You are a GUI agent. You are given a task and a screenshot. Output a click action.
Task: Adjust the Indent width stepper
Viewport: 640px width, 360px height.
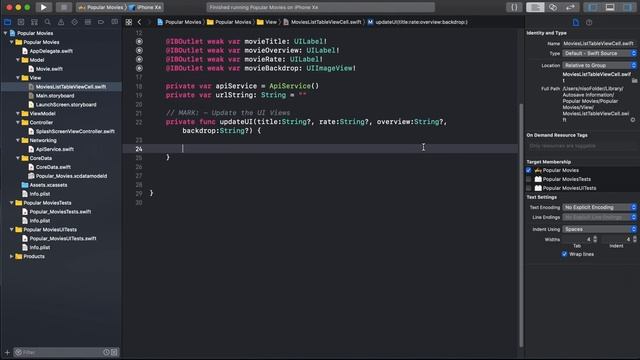tap(635, 239)
